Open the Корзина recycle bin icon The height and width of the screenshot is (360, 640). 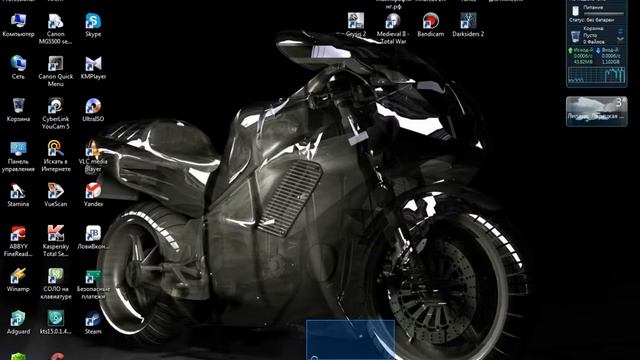18,110
